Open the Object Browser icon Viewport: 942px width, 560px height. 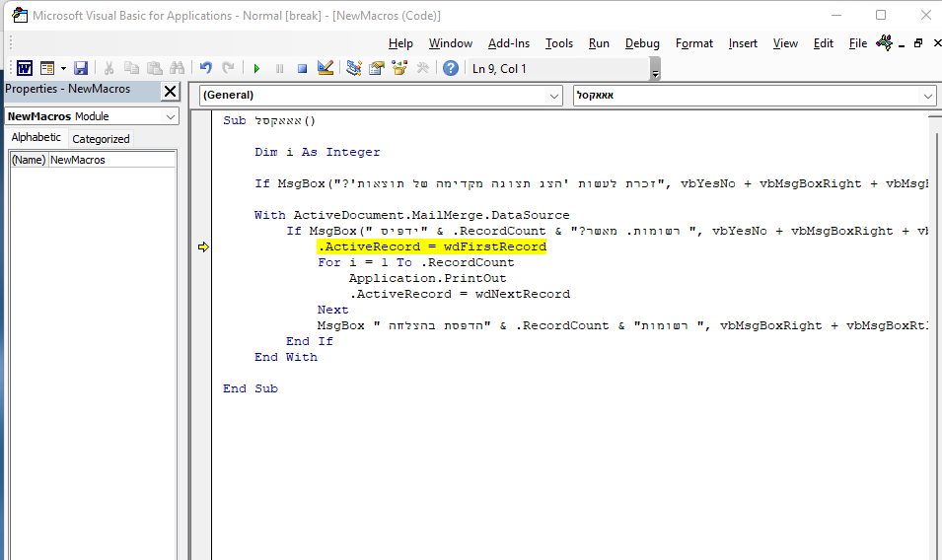(x=399, y=68)
